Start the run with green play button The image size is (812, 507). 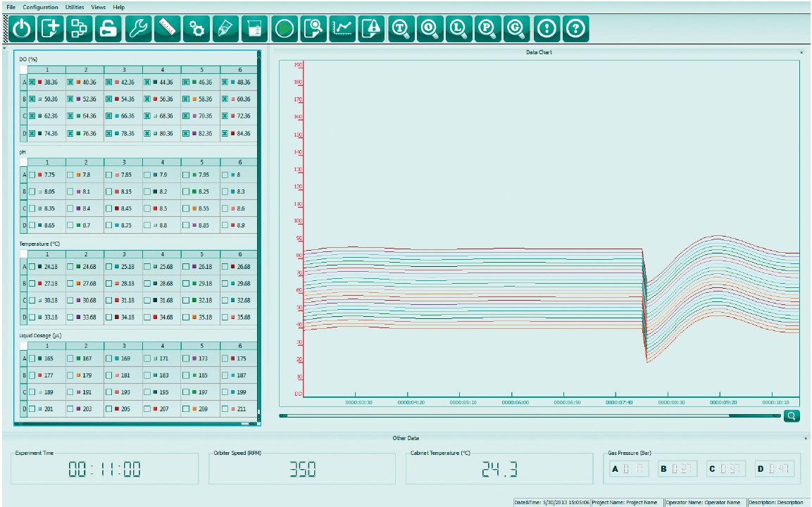(285, 28)
